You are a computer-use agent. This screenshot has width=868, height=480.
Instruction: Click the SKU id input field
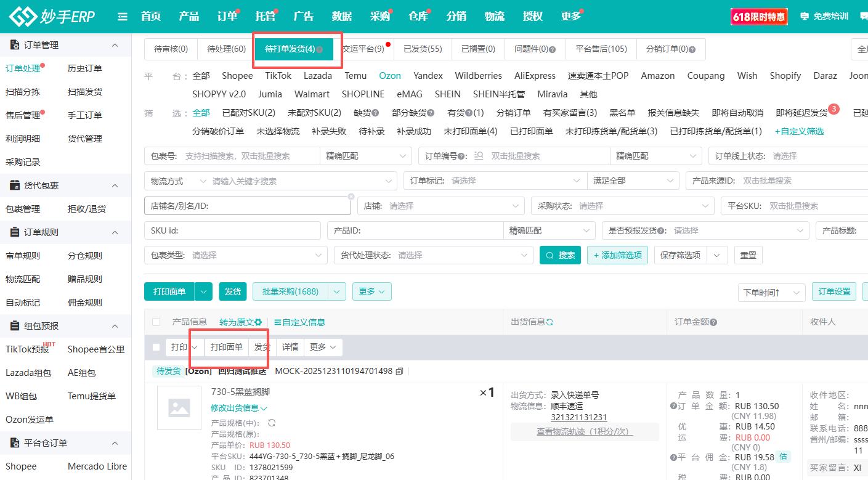pos(232,230)
